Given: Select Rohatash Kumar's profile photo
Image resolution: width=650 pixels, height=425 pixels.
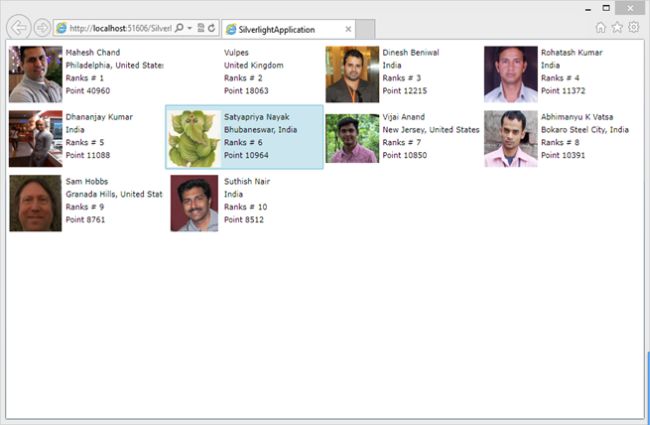Looking at the screenshot, I should (511, 74).
